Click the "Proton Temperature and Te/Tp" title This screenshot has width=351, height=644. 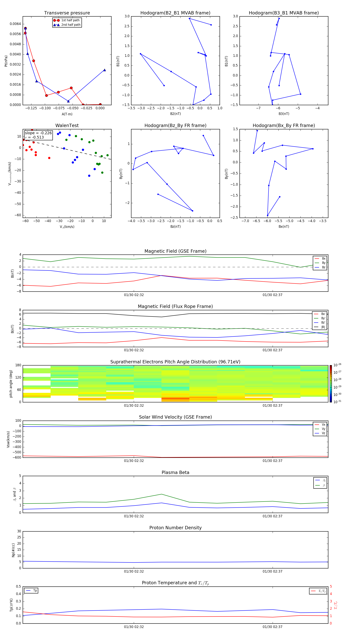tap(175, 583)
